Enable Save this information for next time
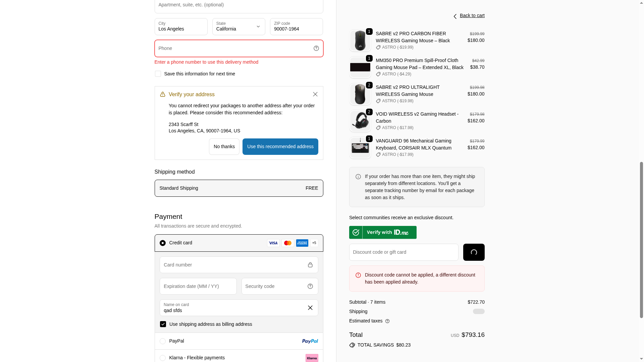The image size is (644, 362). 158,74
